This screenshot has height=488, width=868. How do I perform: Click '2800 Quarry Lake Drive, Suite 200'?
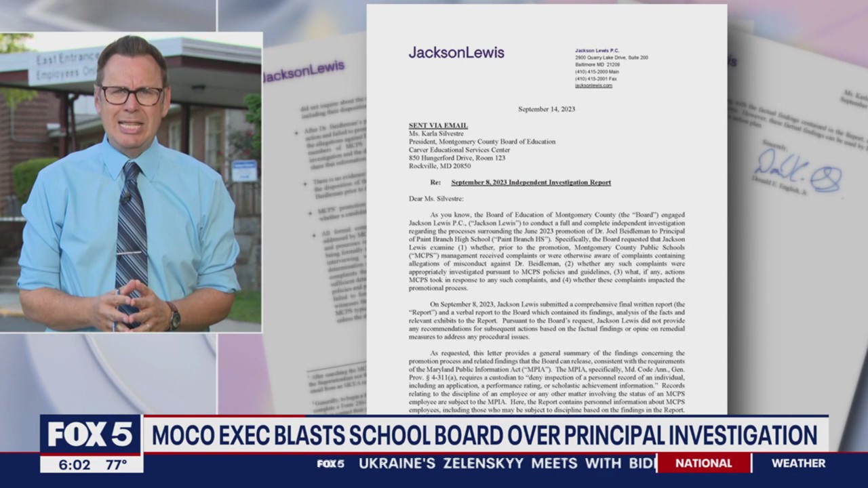tap(612, 58)
